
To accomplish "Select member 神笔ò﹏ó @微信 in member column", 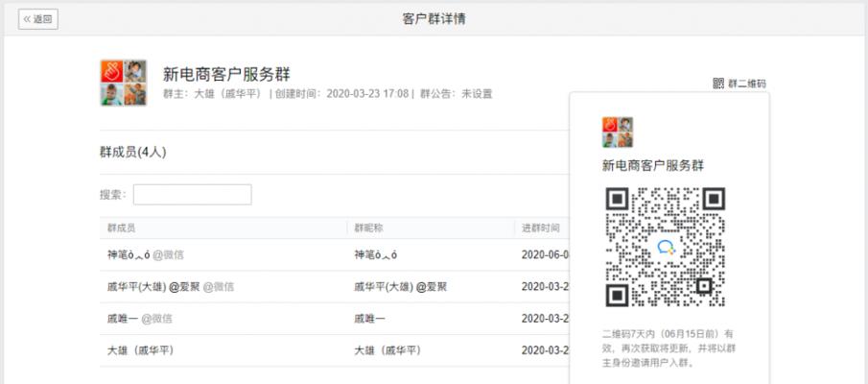I will pos(146,255).
